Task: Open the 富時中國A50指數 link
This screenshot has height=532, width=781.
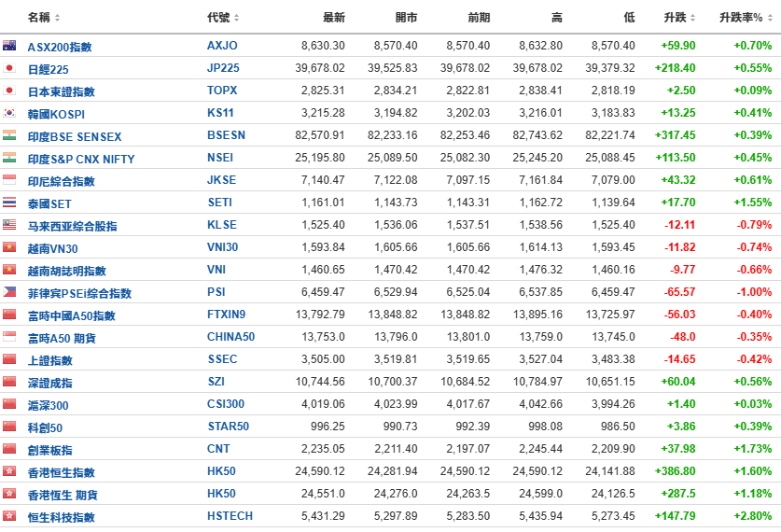Action: pyautogui.click(x=72, y=315)
